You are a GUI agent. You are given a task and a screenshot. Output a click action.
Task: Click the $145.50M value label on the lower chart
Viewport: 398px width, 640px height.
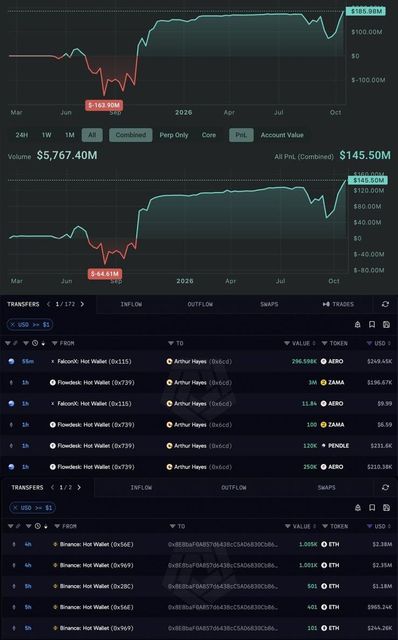[x=368, y=180]
